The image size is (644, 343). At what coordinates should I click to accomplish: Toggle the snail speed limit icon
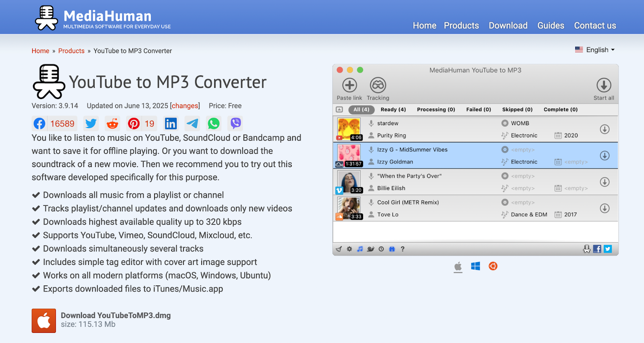pos(371,249)
